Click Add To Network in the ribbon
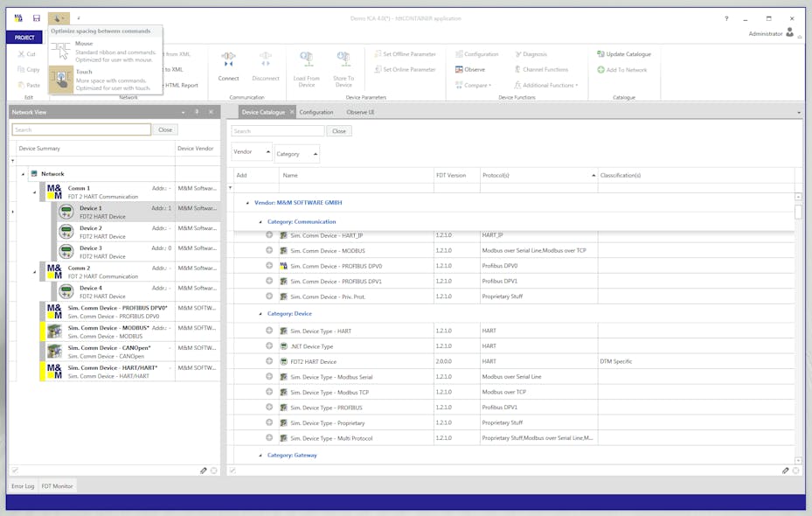 pos(622,70)
